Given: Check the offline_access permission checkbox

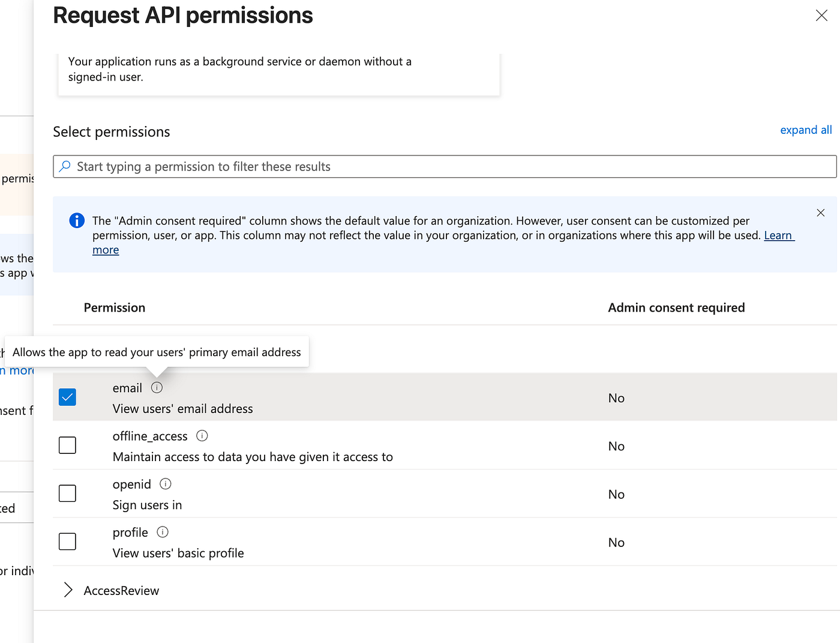Looking at the screenshot, I should (67, 445).
